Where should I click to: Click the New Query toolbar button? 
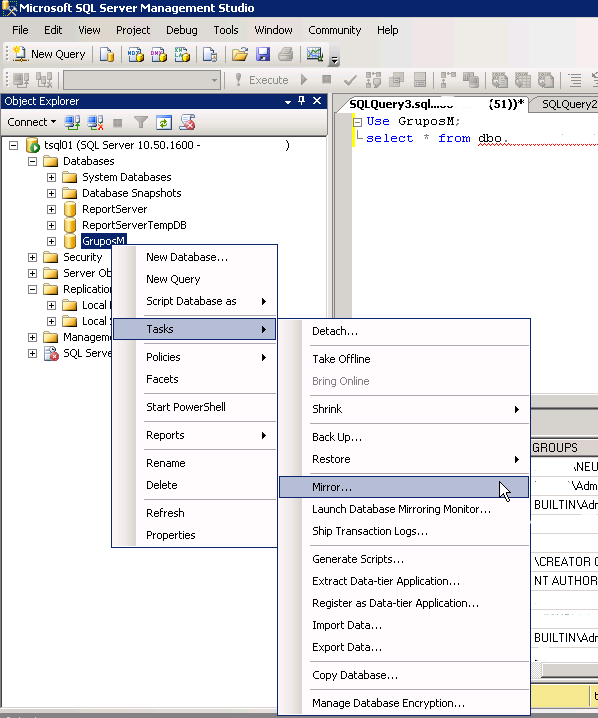click(49, 54)
